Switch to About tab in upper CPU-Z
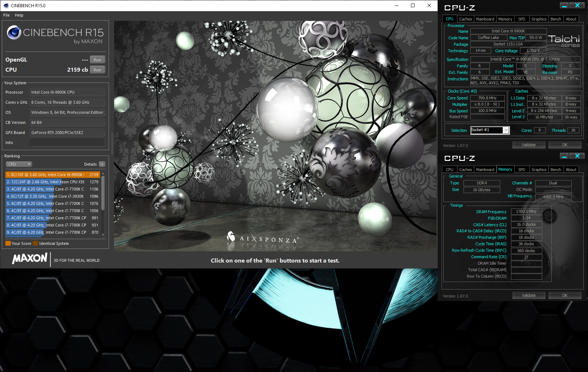Screen dimensions: 588x372 [571, 19]
